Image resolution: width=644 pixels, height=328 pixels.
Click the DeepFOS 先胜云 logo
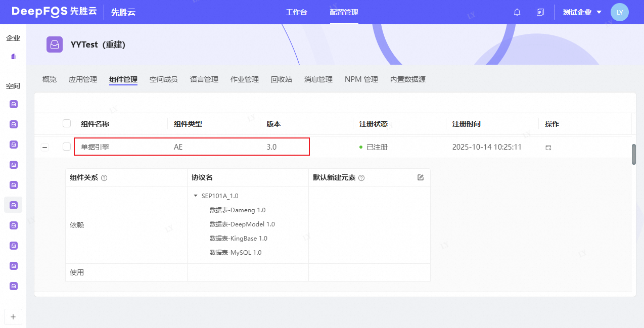pos(54,12)
